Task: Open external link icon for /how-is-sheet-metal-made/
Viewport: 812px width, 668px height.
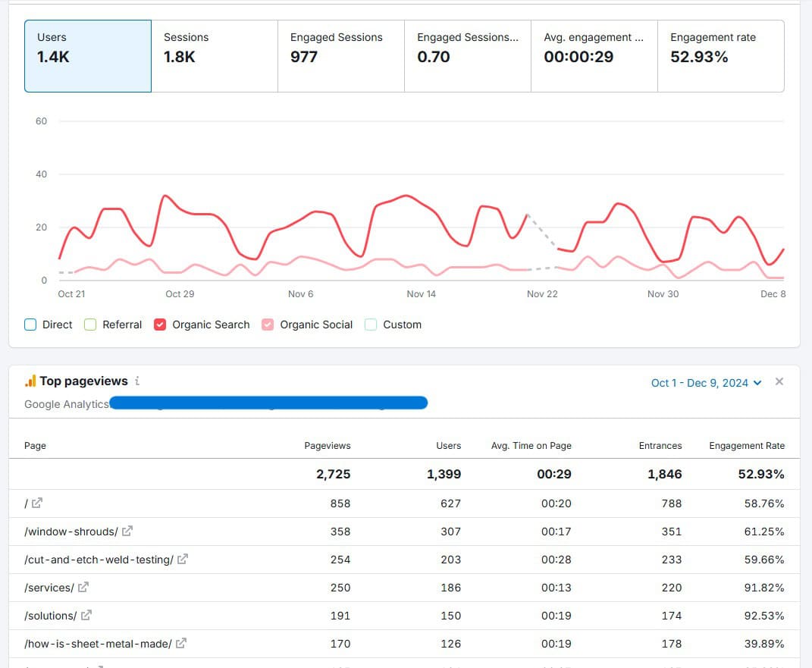Action: tap(181, 644)
